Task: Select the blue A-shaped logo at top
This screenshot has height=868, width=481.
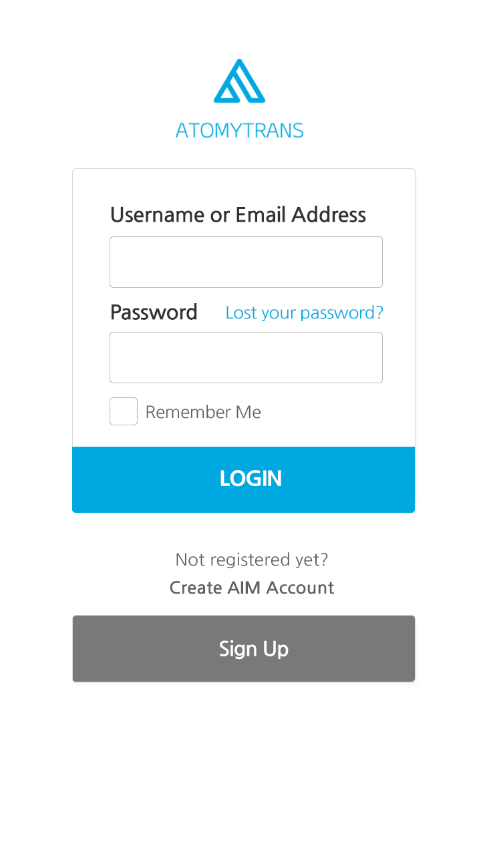Action: click(239, 81)
